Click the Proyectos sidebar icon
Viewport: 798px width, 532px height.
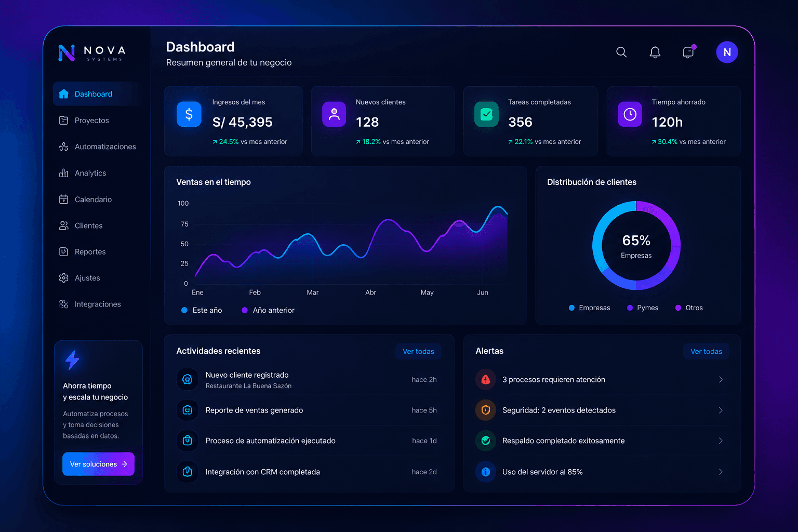tap(64, 121)
